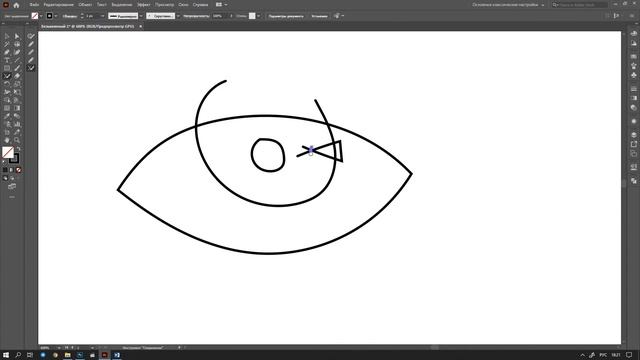Apply None mode button below swatches
The height and width of the screenshot is (360, 640).
[x=18, y=170]
